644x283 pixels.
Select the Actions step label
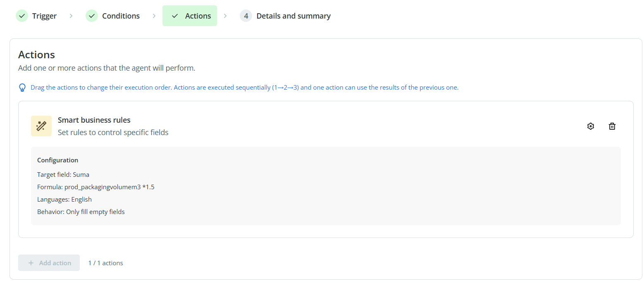click(x=198, y=16)
